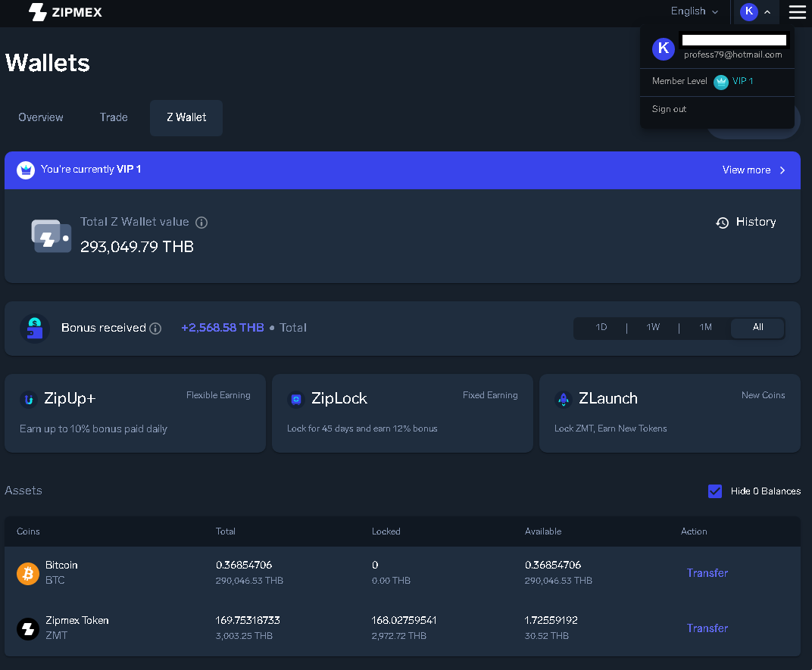Click the Z Wallet value card icon

(51, 236)
